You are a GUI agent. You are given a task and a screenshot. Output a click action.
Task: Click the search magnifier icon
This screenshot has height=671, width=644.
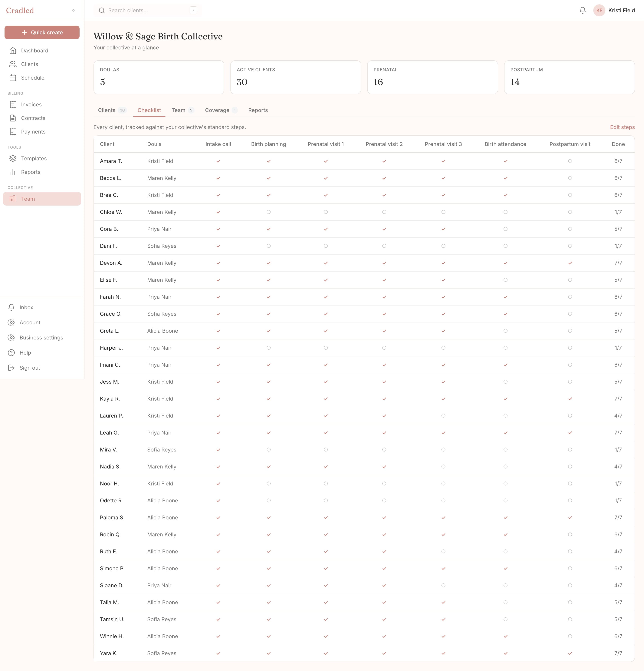pos(102,10)
